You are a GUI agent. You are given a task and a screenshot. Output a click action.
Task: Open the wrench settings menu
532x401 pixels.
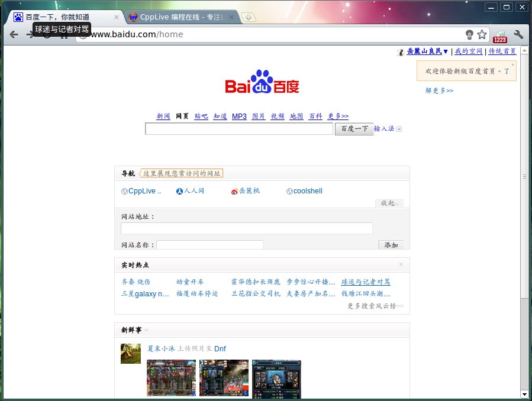click(x=518, y=34)
